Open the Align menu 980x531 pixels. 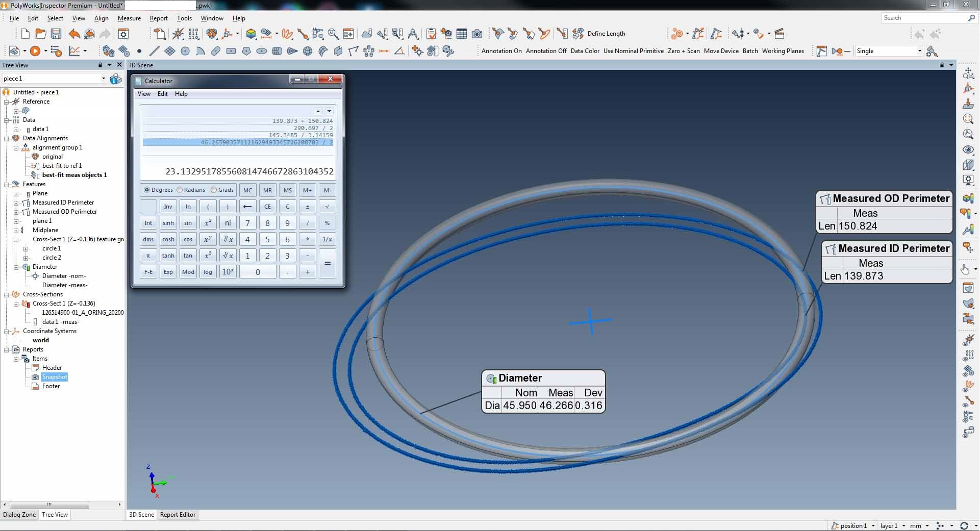[101, 18]
